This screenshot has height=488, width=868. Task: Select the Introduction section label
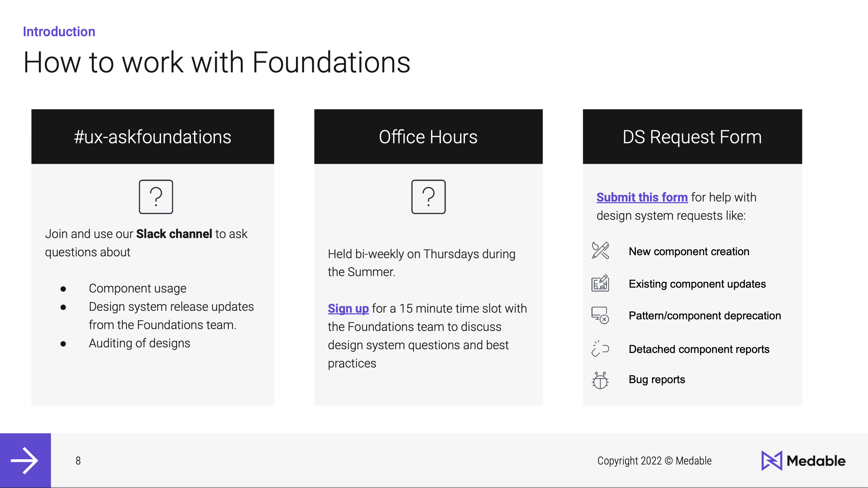(59, 31)
